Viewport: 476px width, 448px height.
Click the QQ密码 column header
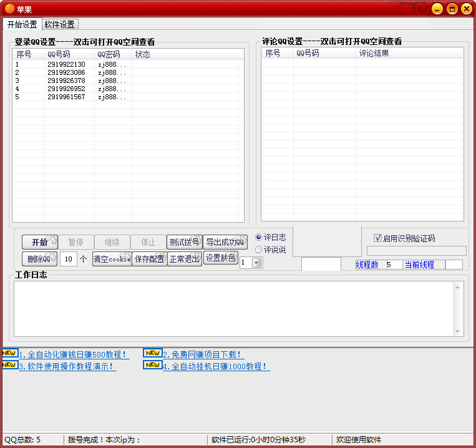[113, 54]
